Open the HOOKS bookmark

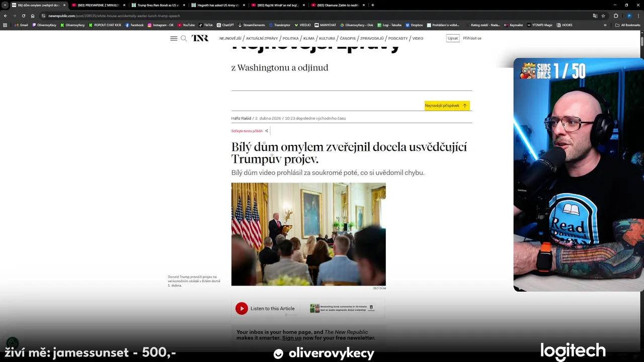[565, 25]
